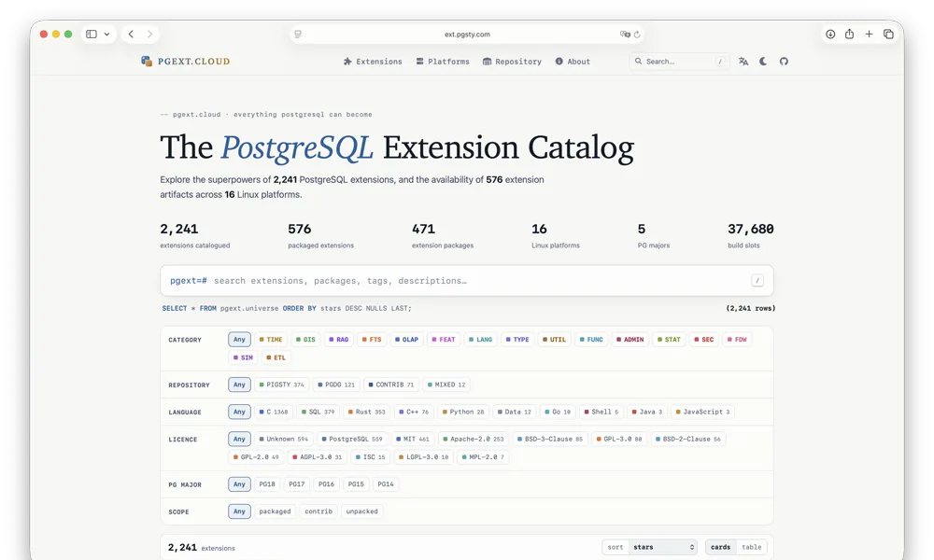Open the sort stars dropdown
The image size is (934, 560).
(662, 547)
